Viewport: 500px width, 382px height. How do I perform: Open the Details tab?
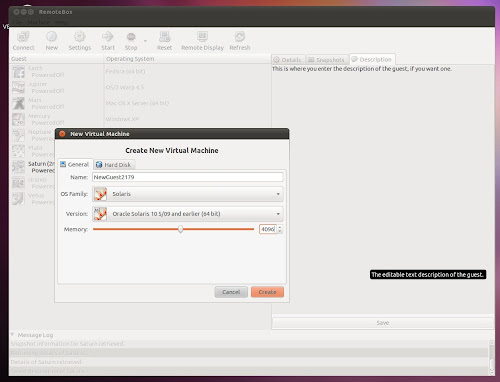coord(288,60)
